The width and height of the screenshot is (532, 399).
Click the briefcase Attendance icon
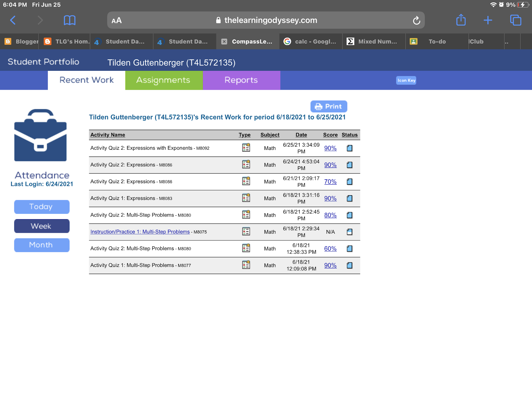(x=41, y=135)
